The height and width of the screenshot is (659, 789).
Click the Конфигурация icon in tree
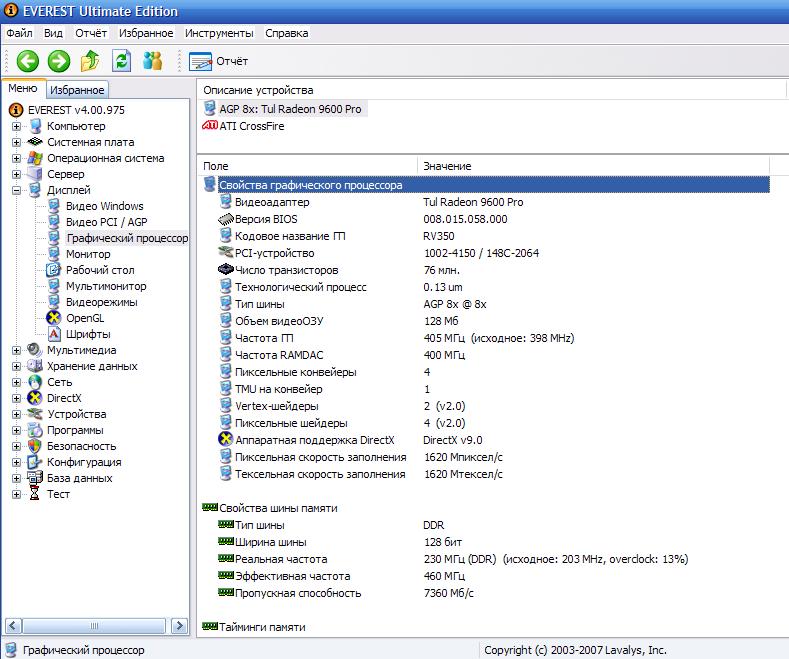(35, 462)
